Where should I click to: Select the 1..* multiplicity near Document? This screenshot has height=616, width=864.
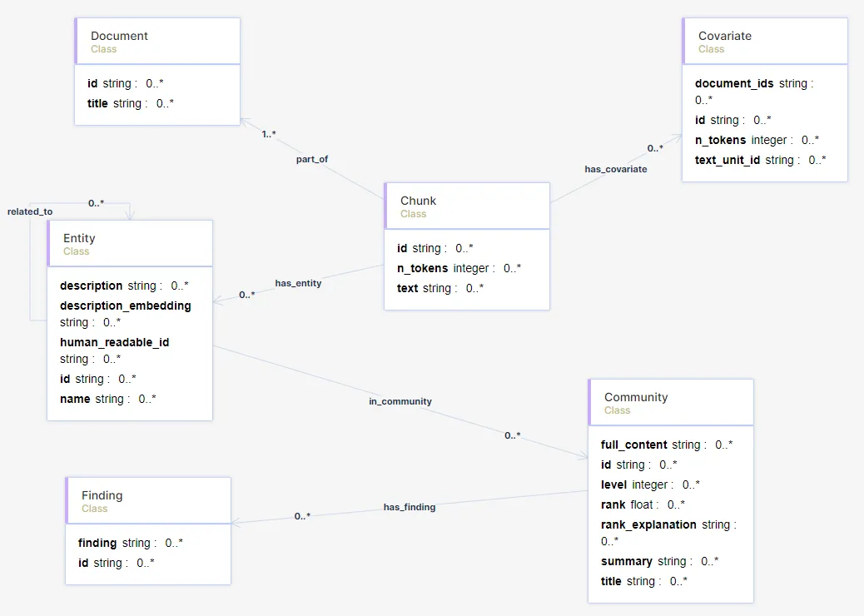pos(268,134)
